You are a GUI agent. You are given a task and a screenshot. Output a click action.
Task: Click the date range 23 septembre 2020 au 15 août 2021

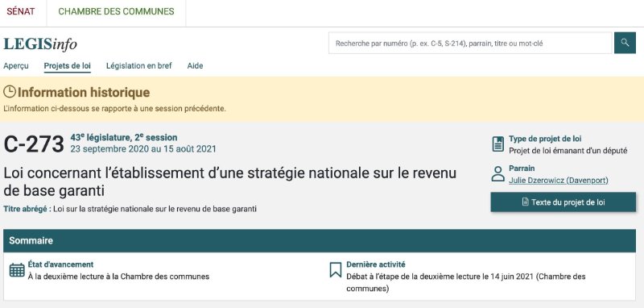point(143,149)
